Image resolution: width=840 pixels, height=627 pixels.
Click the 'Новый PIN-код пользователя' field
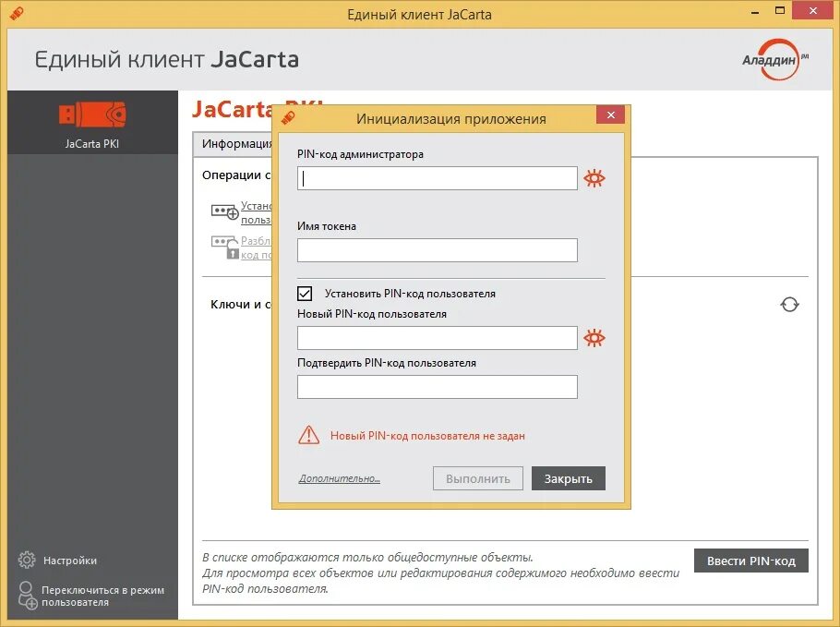coord(438,338)
